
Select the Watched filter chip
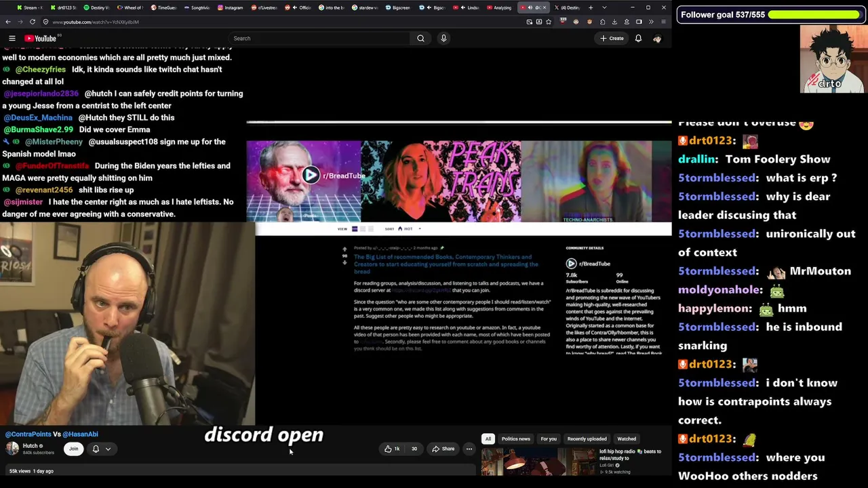[627, 439]
